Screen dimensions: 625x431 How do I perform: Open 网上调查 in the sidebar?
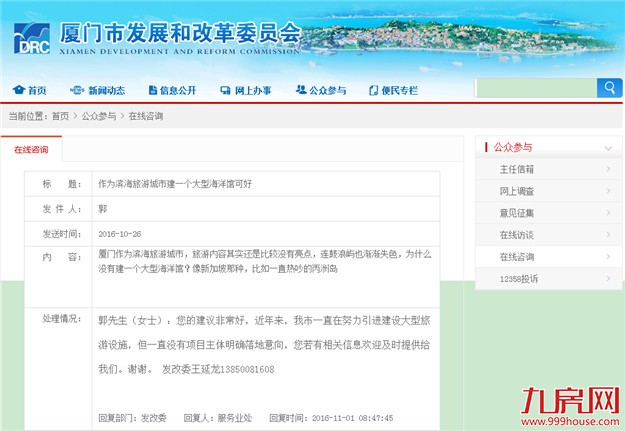[x=517, y=191]
